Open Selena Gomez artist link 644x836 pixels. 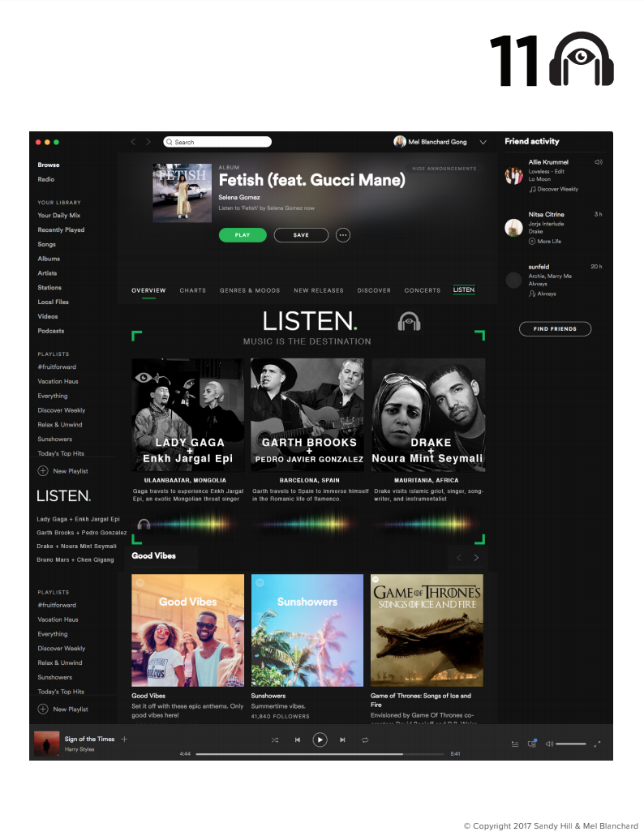238,197
